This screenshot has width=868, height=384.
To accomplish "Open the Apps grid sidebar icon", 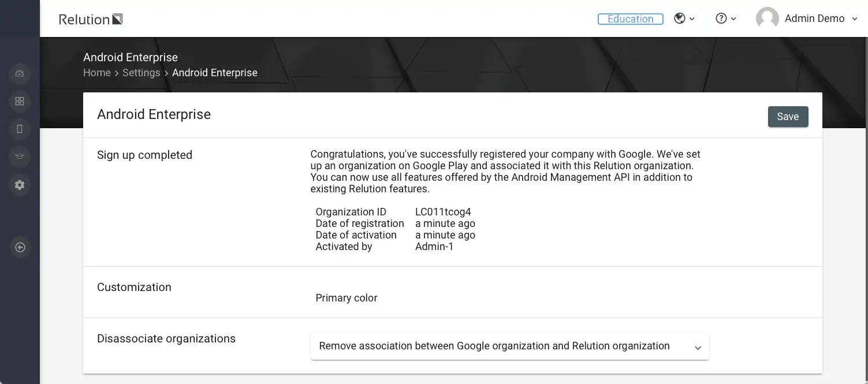I will click(20, 102).
